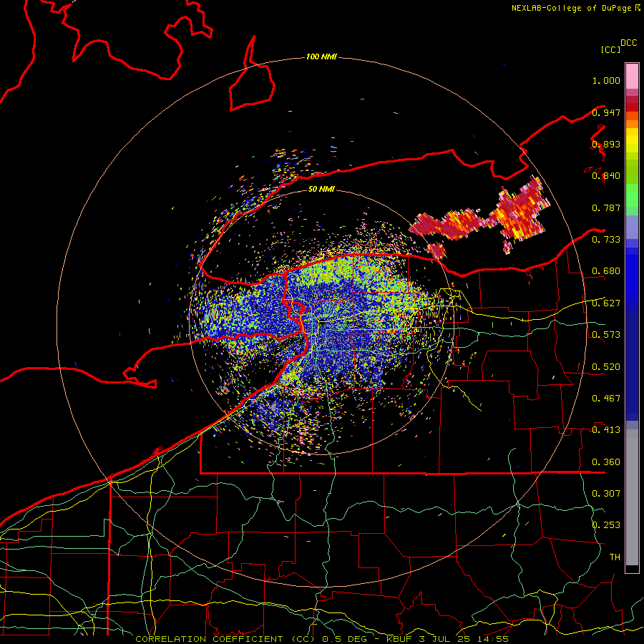Select the 0.787 scale value

point(606,208)
